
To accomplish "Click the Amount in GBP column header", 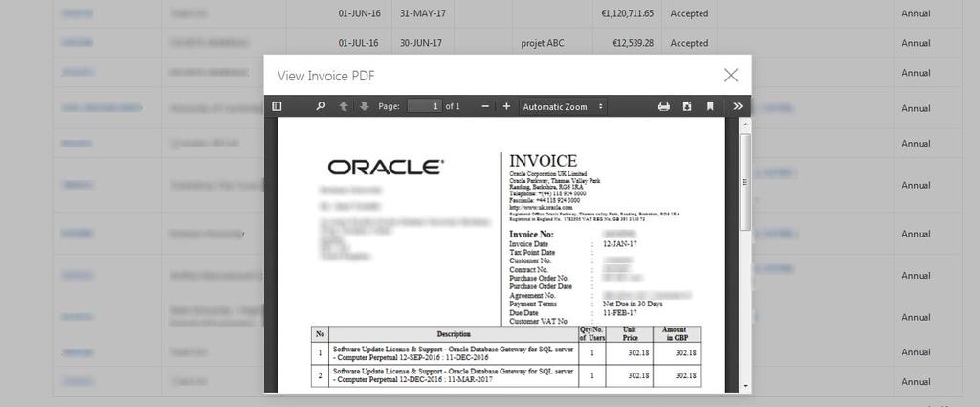I will pyautogui.click(x=677, y=334).
